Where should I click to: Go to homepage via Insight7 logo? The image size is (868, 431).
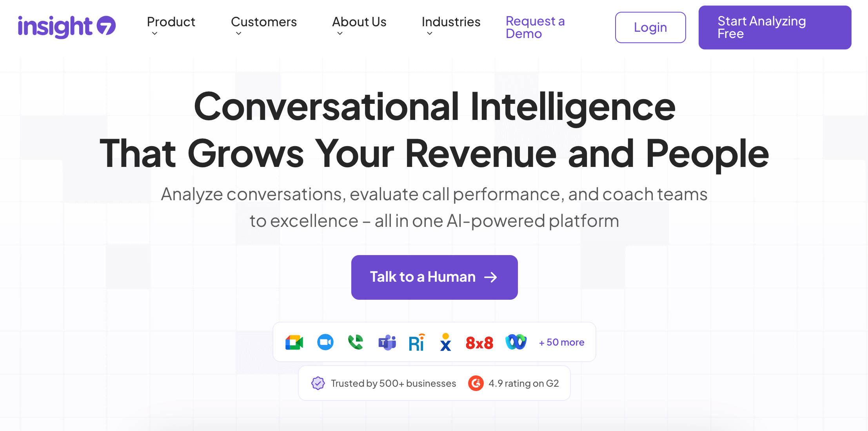coord(67,27)
